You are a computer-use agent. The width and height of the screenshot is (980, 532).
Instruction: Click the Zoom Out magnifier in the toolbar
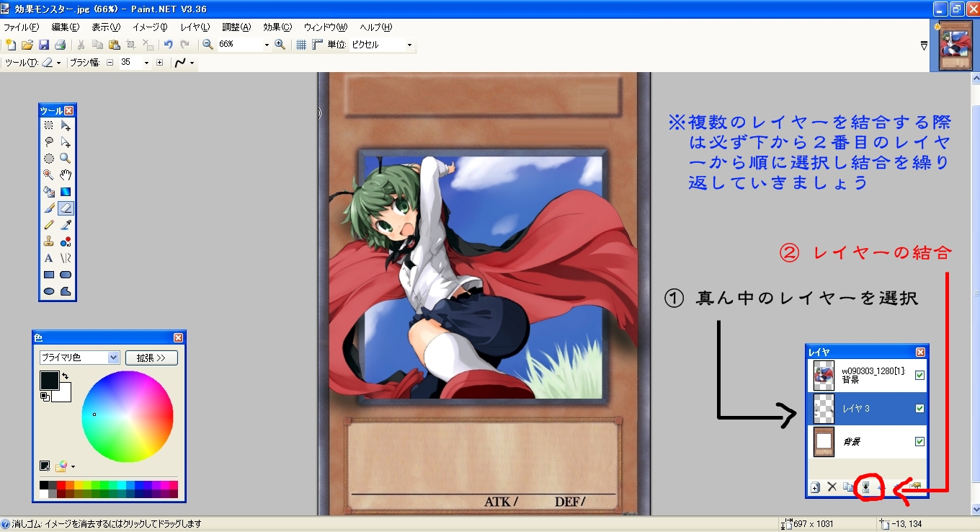coord(208,45)
